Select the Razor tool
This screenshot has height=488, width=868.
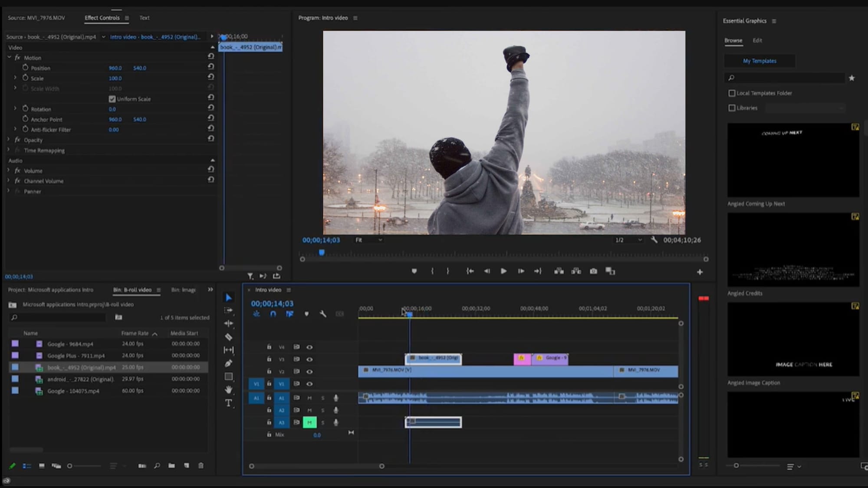click(228, 337)
